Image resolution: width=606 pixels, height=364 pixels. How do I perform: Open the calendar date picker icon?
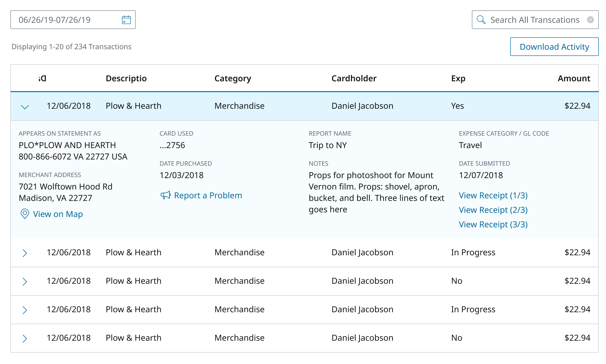[126, 19]
